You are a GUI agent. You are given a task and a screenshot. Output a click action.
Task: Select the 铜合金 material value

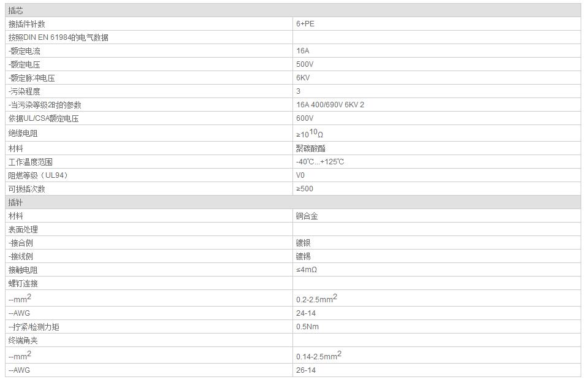pyautogui.click(x=307, y=216)
